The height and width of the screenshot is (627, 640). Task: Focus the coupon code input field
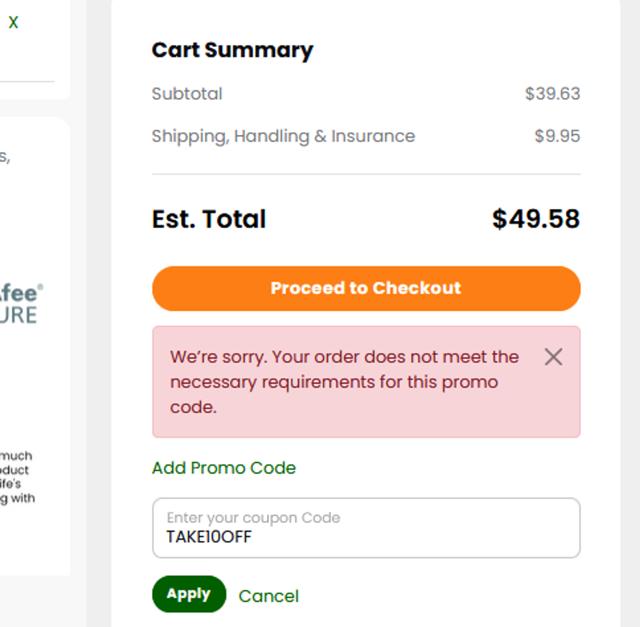366,528
